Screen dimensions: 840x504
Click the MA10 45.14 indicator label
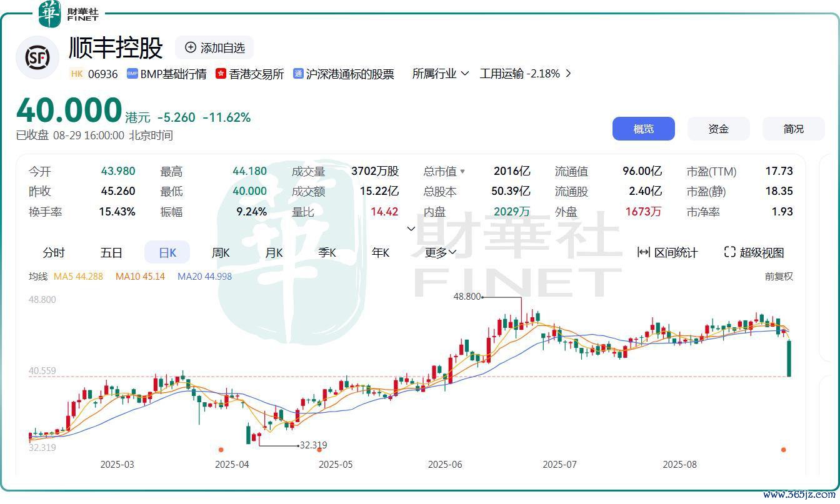pos(140,276)
